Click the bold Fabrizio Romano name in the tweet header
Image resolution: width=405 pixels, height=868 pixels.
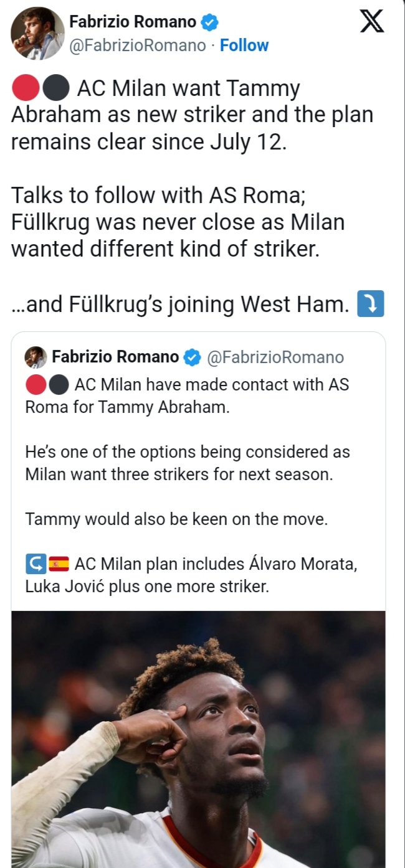click(x=131, y=23)
